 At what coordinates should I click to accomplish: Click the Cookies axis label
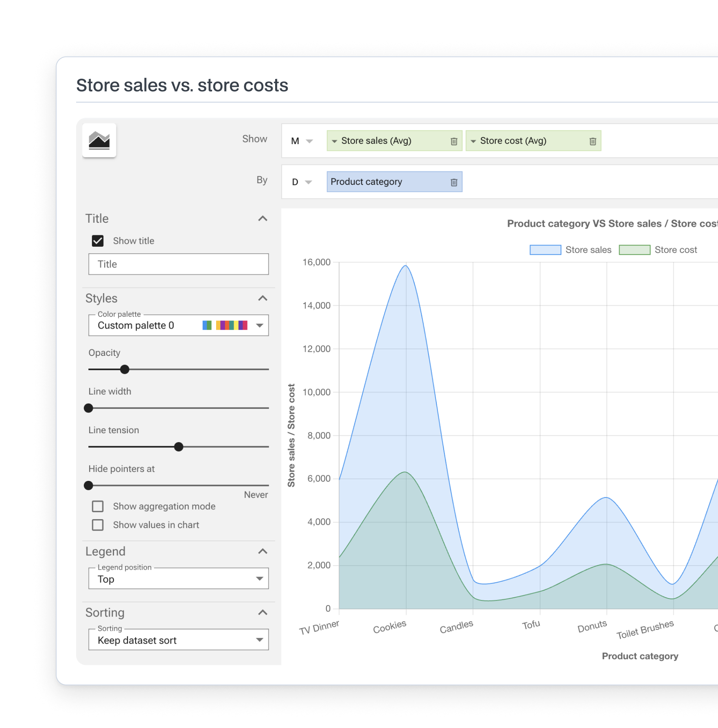[390, 627]
